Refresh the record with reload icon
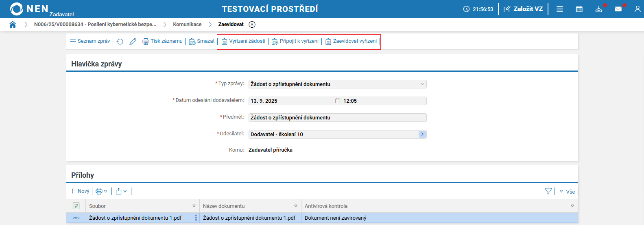The width and height of the screenshot is (644, 225). pyautogui.click(x=120, y=42)
